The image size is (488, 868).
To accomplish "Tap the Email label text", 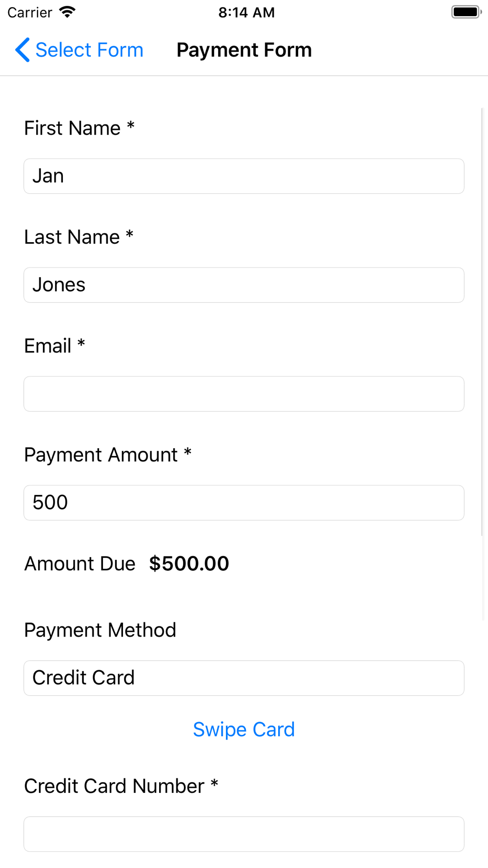I will [48, 346].
